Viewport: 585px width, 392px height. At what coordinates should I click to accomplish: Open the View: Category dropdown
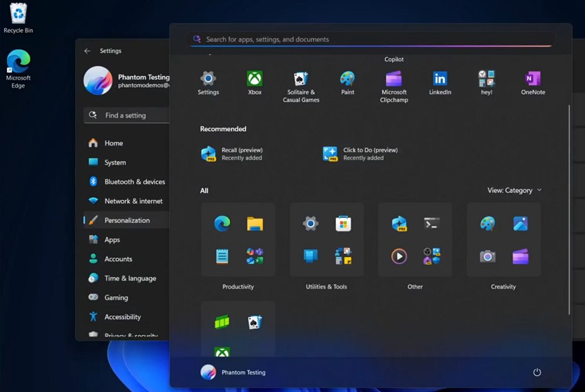(x=514, y=190)
